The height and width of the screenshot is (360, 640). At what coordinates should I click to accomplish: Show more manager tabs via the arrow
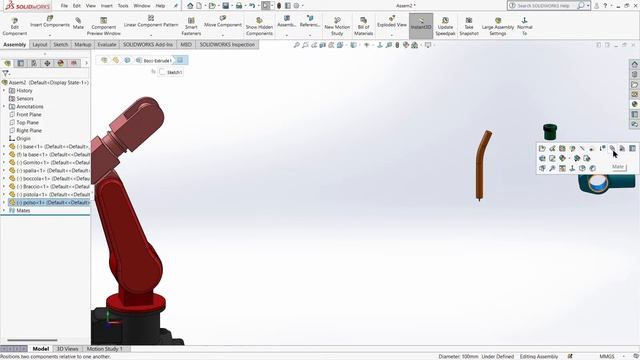tap(86, 63)
